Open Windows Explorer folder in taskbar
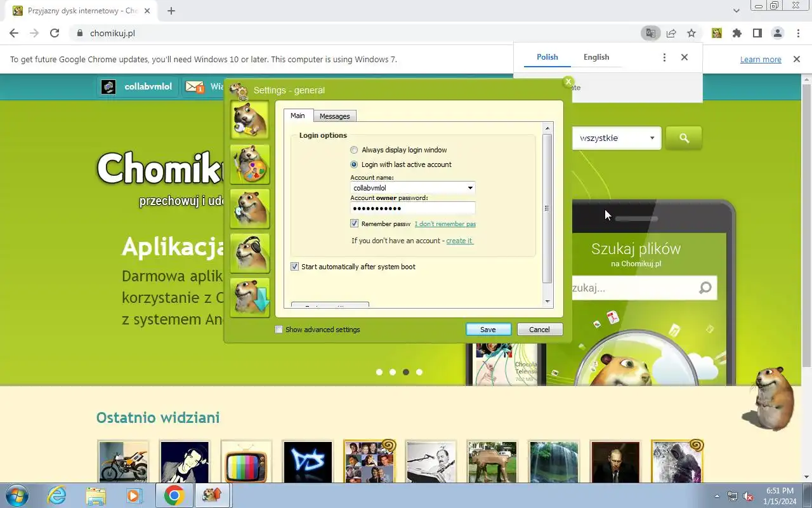The width and height of the screenshot is (812, 508). pyautogui.click(x=96, y=495)
